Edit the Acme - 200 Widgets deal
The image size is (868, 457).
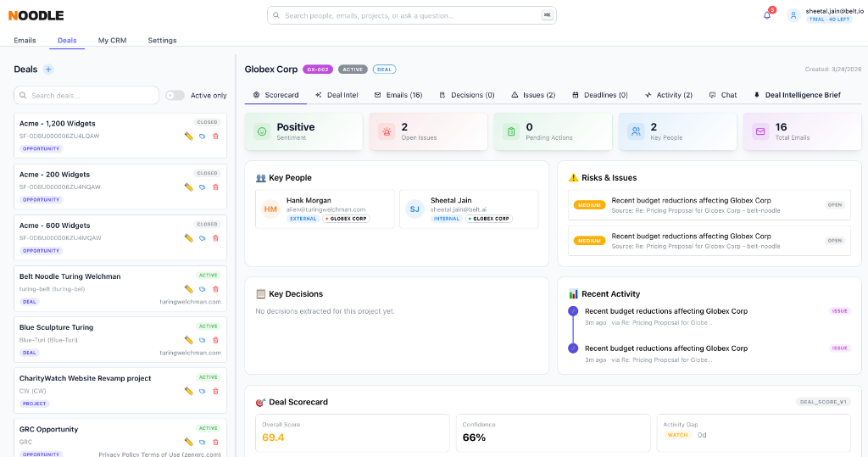pos(189,187)
